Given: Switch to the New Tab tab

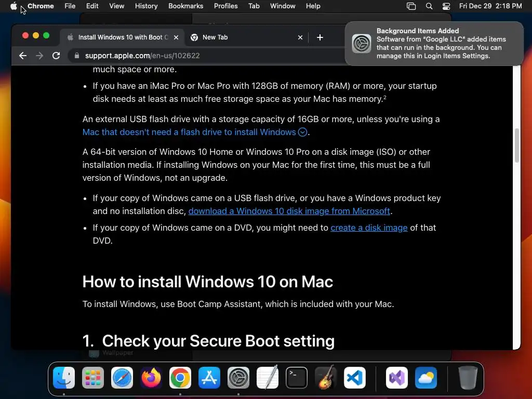Looking at the screenshot, I should 246,37.
